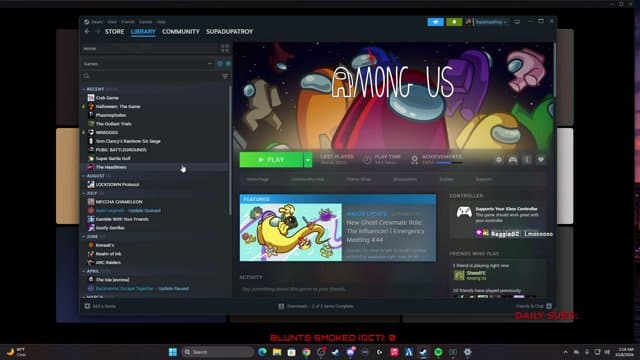Show hidden system tray icons chevron

[566, 352]
